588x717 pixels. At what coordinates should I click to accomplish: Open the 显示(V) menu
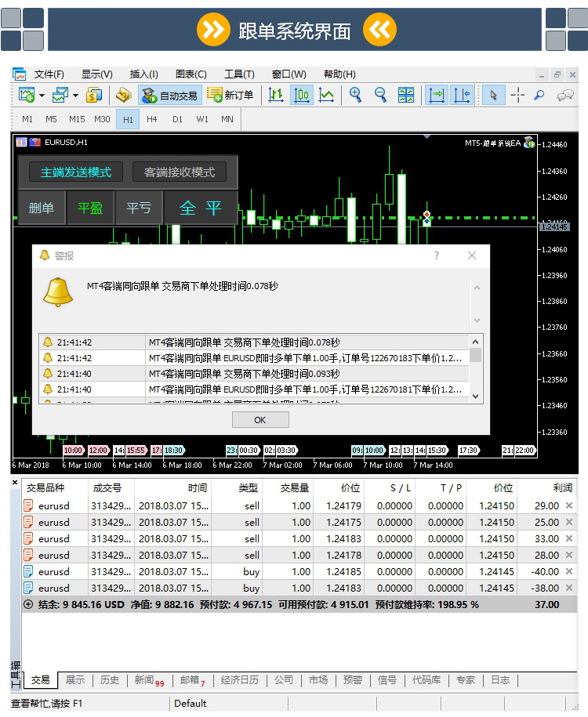click(x=97, y=74)
